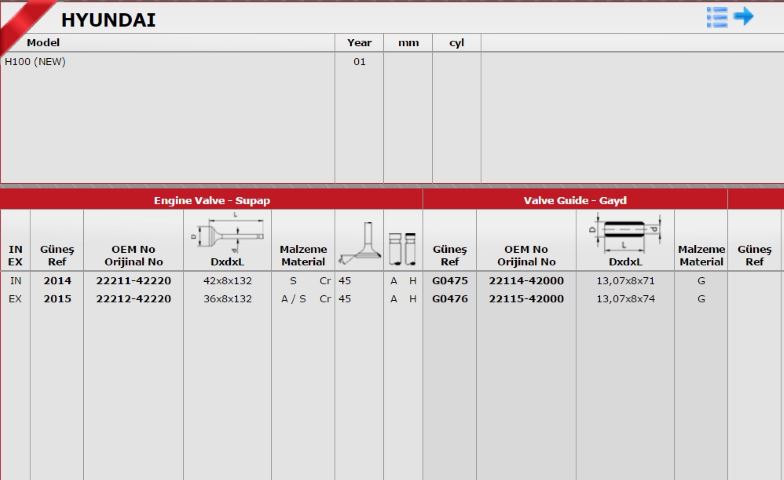Click the engine valve dimension diagram icon
This screenshot has height=480, width=784.
pos(228,233)
